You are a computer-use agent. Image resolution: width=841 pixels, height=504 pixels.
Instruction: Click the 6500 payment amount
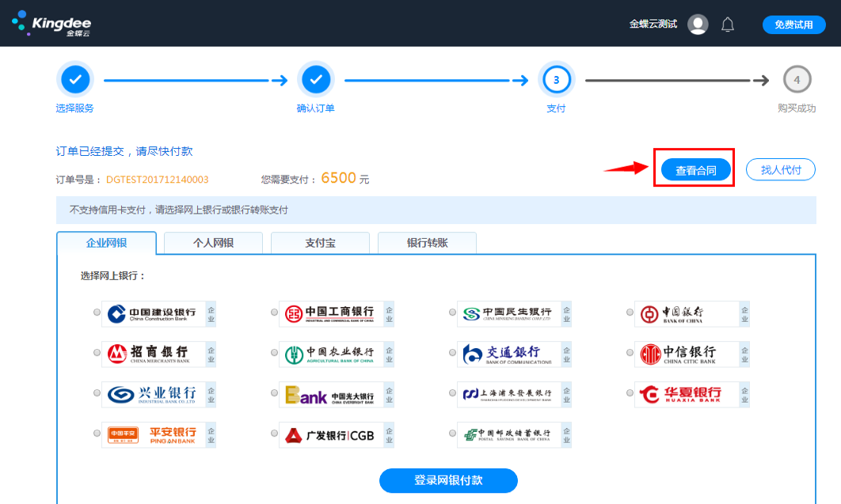point(338,178)
